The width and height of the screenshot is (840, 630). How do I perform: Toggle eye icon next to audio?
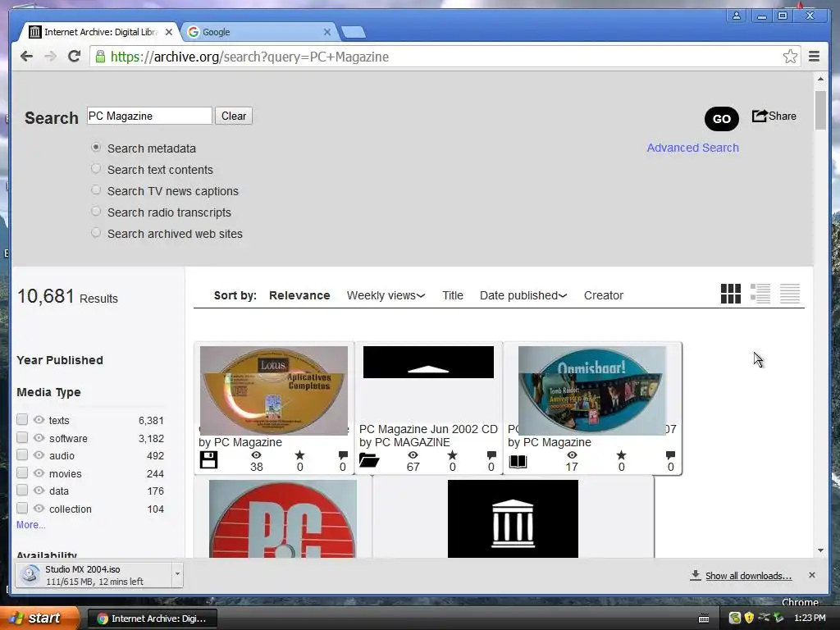tap(39, 455)
